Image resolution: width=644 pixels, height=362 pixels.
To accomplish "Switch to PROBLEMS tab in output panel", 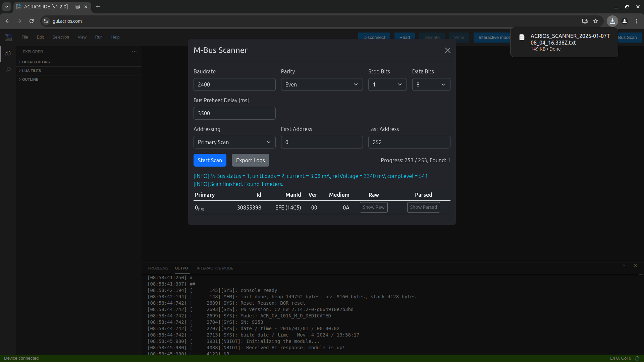I will (x=158, y=268).
